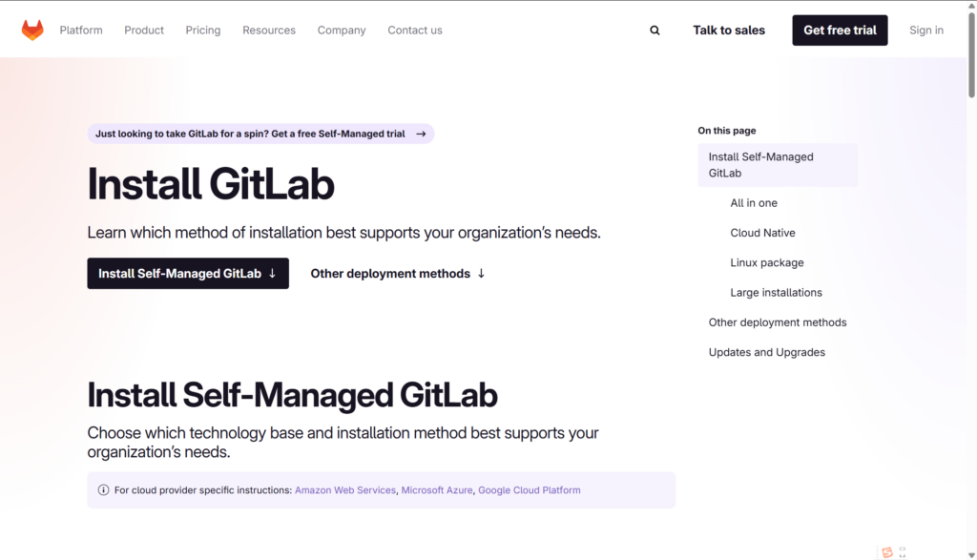Click the GitLab fox logo
977x560 pixels.
click(x=32, y=31)
